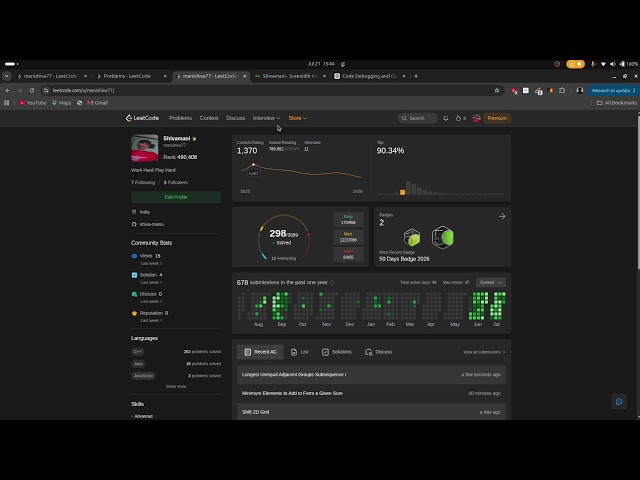Switch to the Solutions tab
The height and width of the screenshot is (480, 640).
click(x=337, y=352)
